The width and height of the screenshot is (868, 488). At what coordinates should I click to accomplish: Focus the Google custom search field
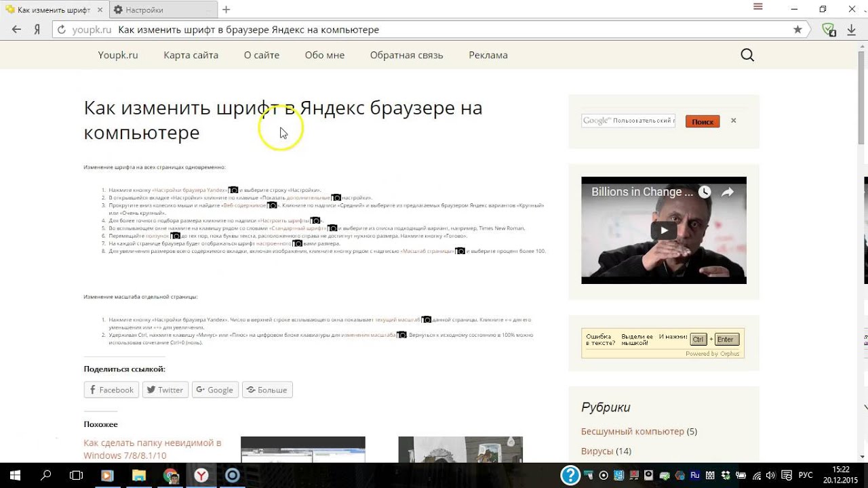tap(628, 121)
